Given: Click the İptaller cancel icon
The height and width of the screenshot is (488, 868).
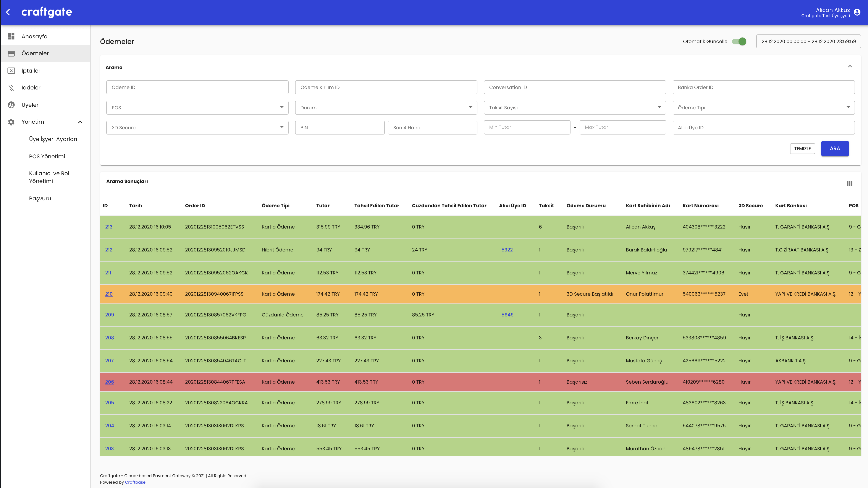Looking at the screenshot, I should (x=11, y=70).
